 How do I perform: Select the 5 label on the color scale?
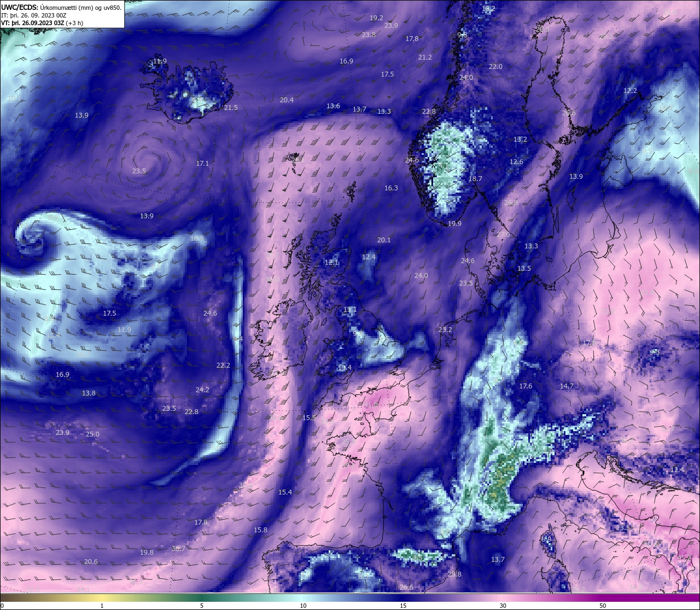(202, 606)
